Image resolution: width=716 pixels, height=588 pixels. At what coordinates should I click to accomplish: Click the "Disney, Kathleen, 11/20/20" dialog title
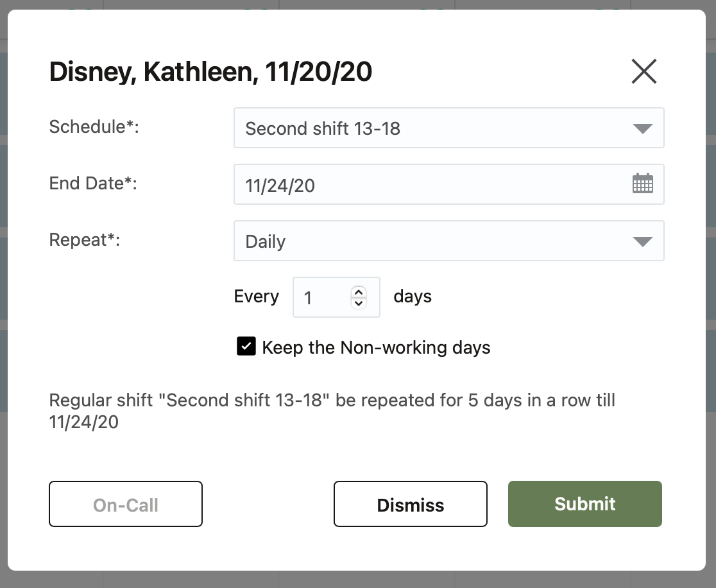click(210, 72)
